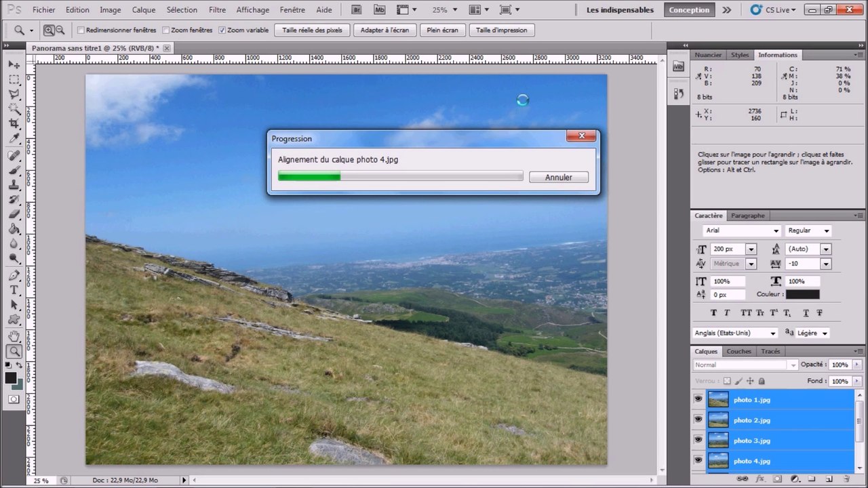Viewport: 868px width, 488px height.
Task: Select the Quick Selection tool
Action: [x=14, y=108]
